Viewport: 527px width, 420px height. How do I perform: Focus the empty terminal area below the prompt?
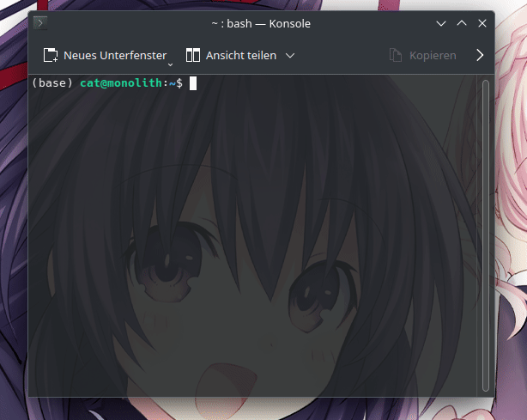click(257, 258)
